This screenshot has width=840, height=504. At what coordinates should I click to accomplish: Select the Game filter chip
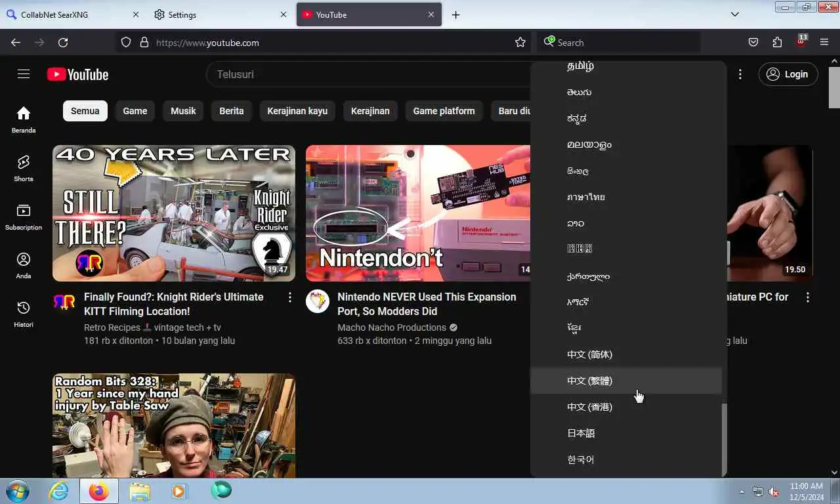click(135, 111)
